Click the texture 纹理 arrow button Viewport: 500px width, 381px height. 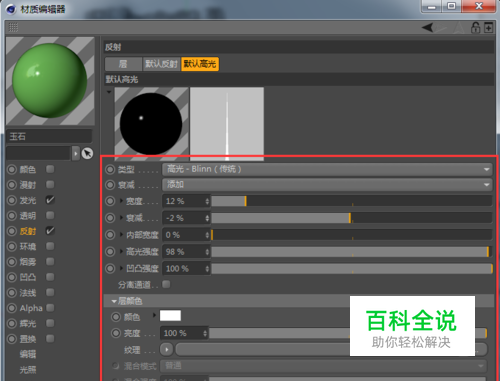click(167, 349)
